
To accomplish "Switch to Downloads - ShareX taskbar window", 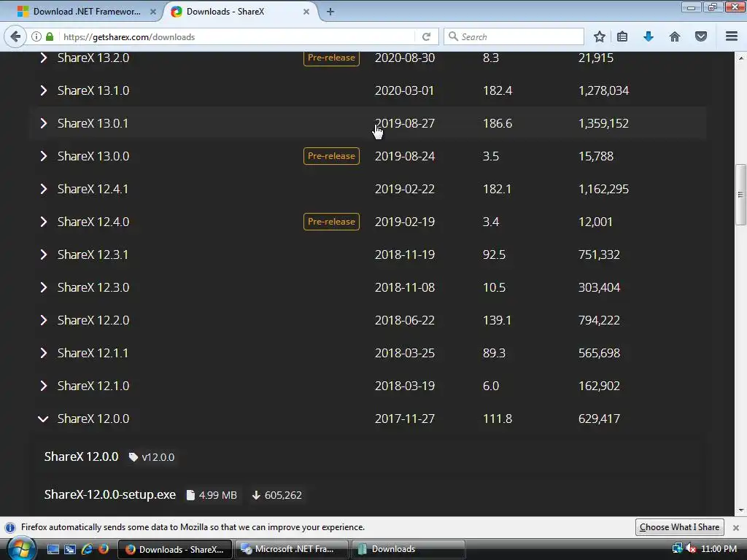I will point(175,549).
